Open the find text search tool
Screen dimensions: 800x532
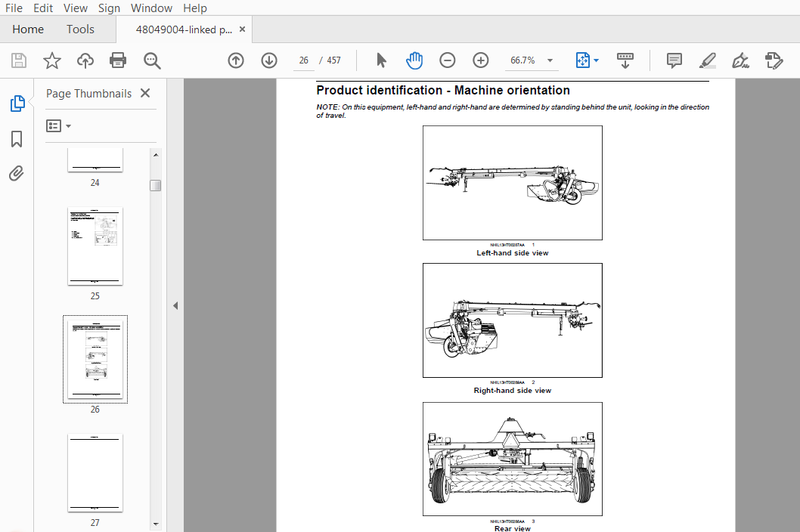pos(151,60)
